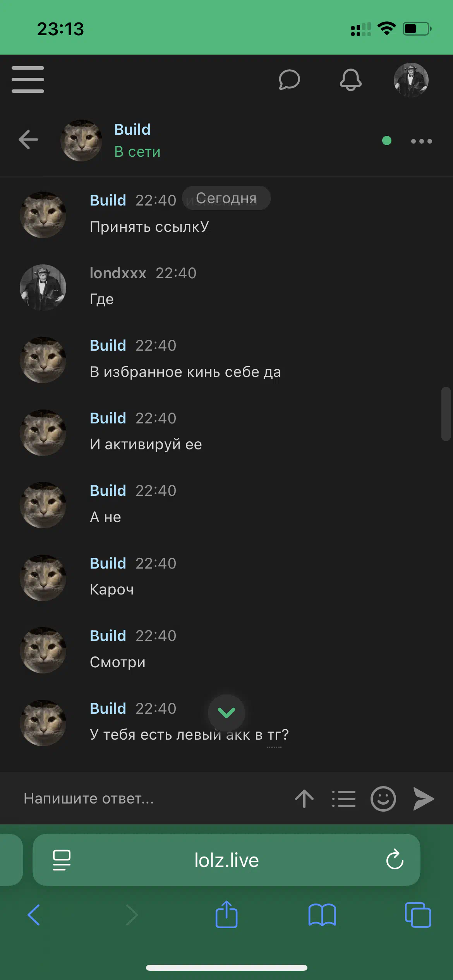453x980 pixels.
Task: Open conversations via speech bubble icon
Action: click(289, 80)
